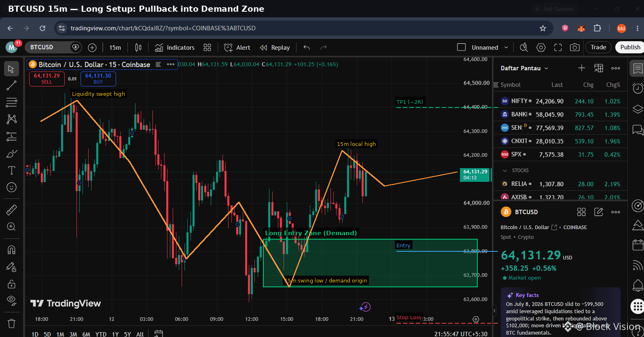Switch chart range to 3M

click(x=73, y=334)
